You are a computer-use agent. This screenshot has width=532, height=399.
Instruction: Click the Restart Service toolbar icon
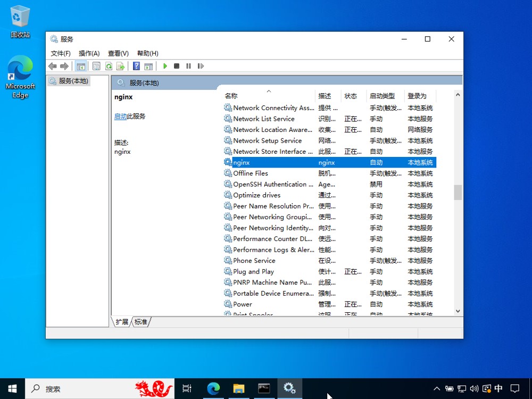click(201, 66)
